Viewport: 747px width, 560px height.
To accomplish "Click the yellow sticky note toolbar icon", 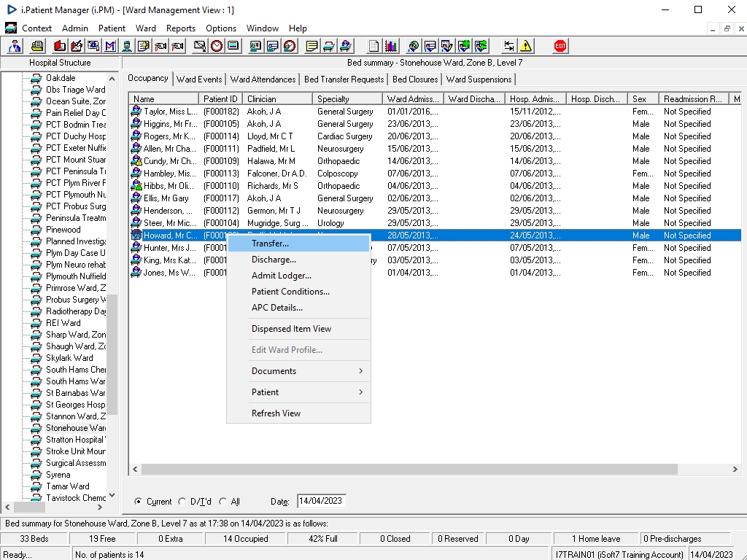I will [x=312, y=46].
